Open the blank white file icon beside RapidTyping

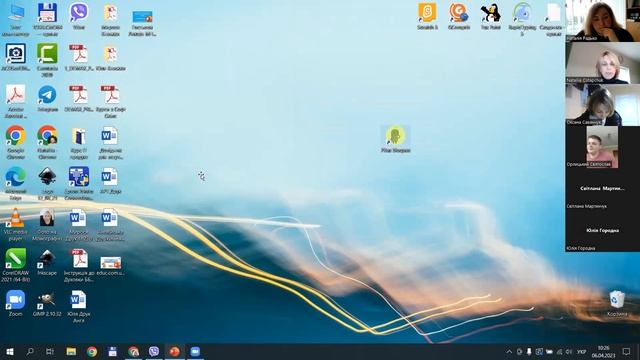(553, 19)
